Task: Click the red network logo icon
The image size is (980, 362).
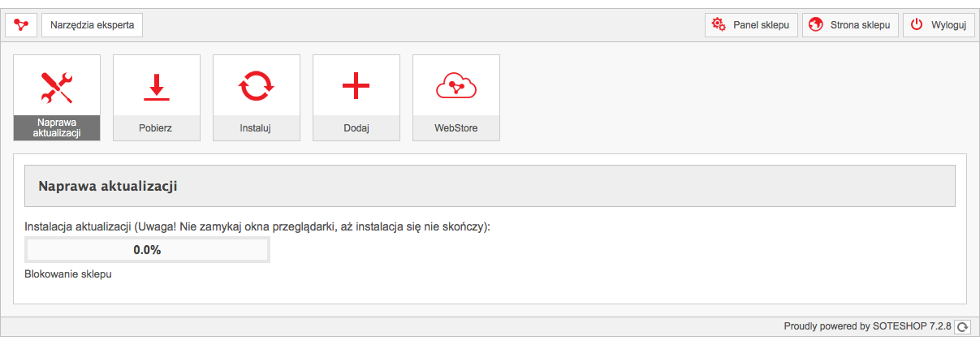Action: click(21, 24)
